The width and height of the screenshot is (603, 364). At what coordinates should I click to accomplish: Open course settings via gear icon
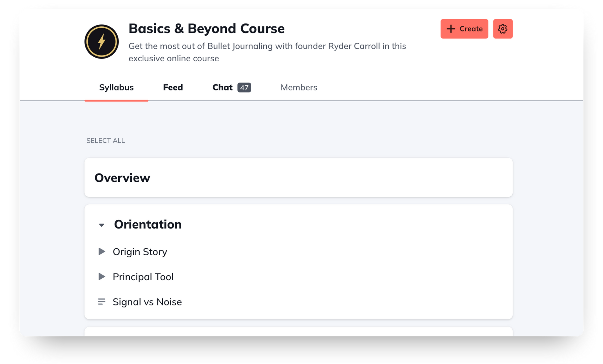click(x=503, y=29)
